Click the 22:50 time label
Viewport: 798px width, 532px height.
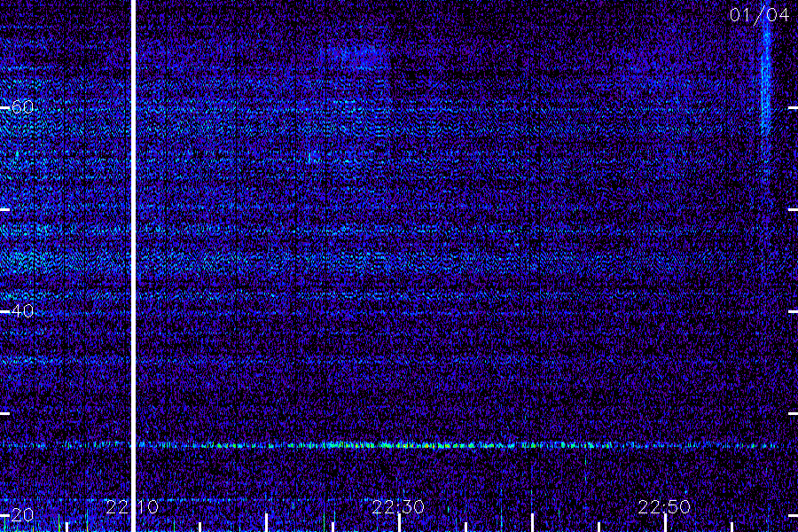coord(664,506)
